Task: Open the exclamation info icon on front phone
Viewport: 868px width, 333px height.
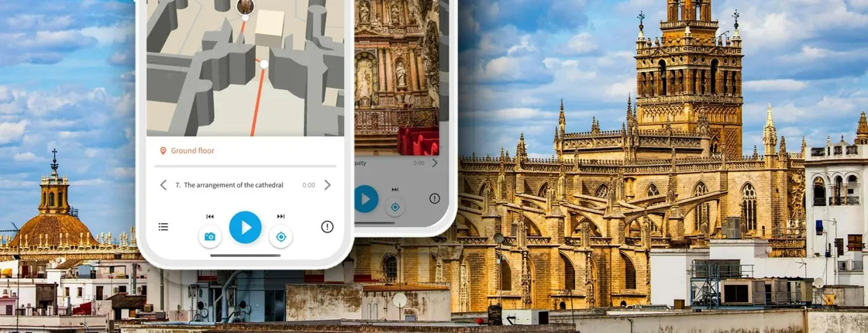Action: pos(327,226)
